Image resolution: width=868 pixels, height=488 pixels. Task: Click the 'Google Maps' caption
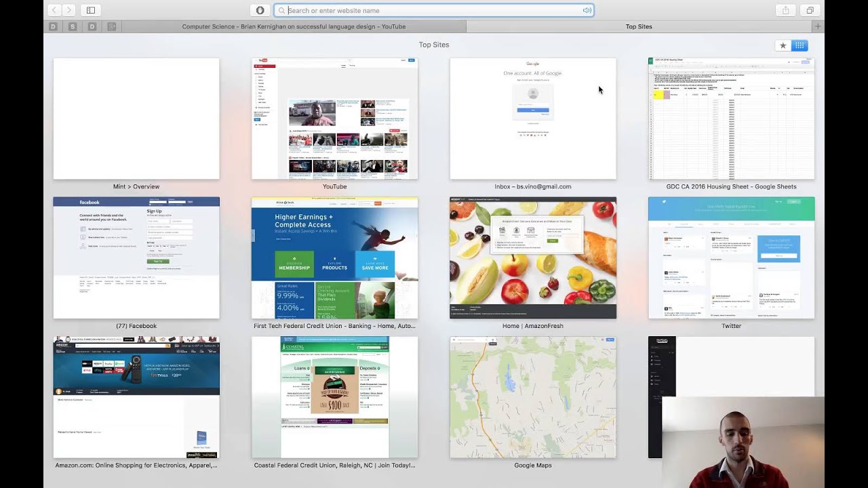click(x=533, y=466)
